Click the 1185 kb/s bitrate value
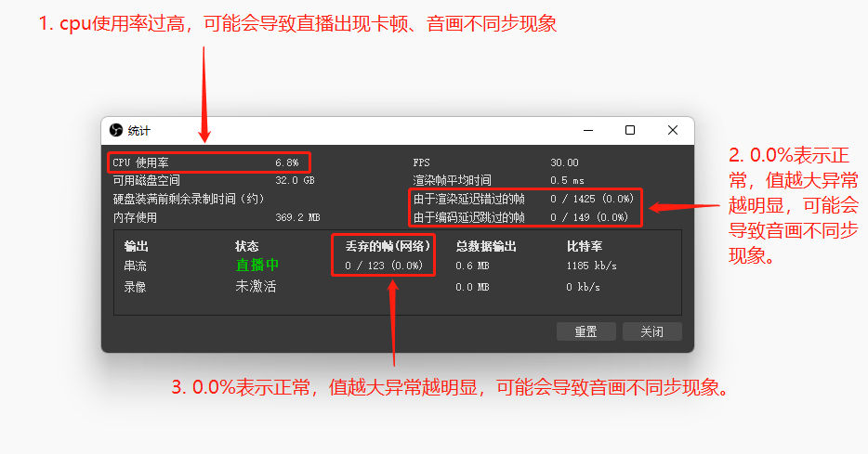 pos(591,266)
